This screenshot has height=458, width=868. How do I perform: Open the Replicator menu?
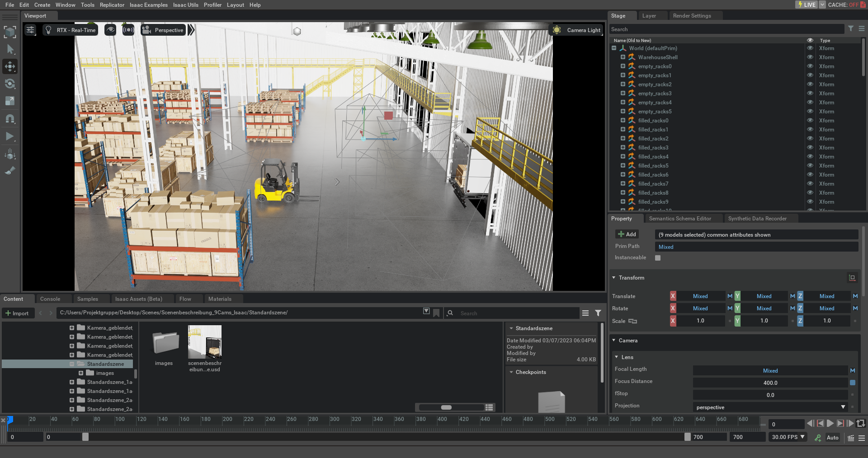pos(112,5)
